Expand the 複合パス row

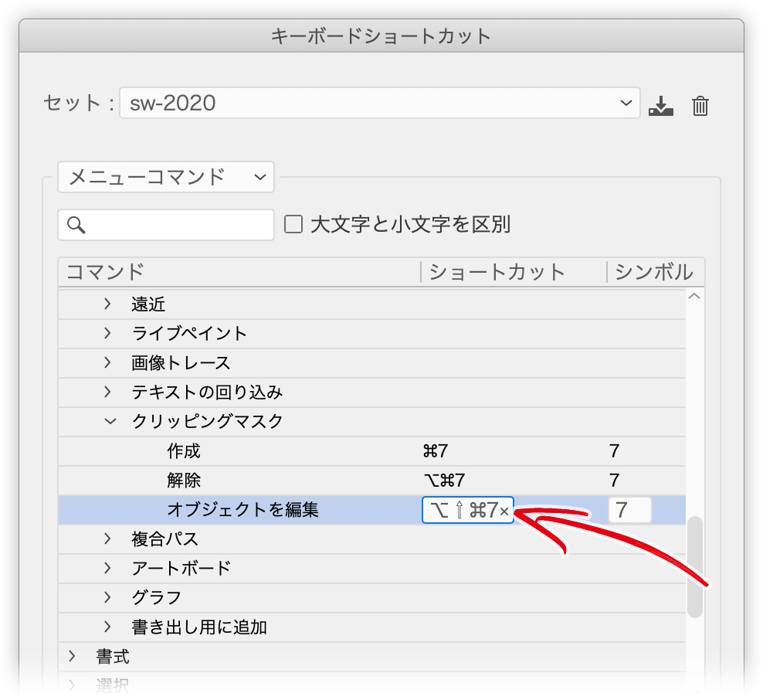[107, 539]
